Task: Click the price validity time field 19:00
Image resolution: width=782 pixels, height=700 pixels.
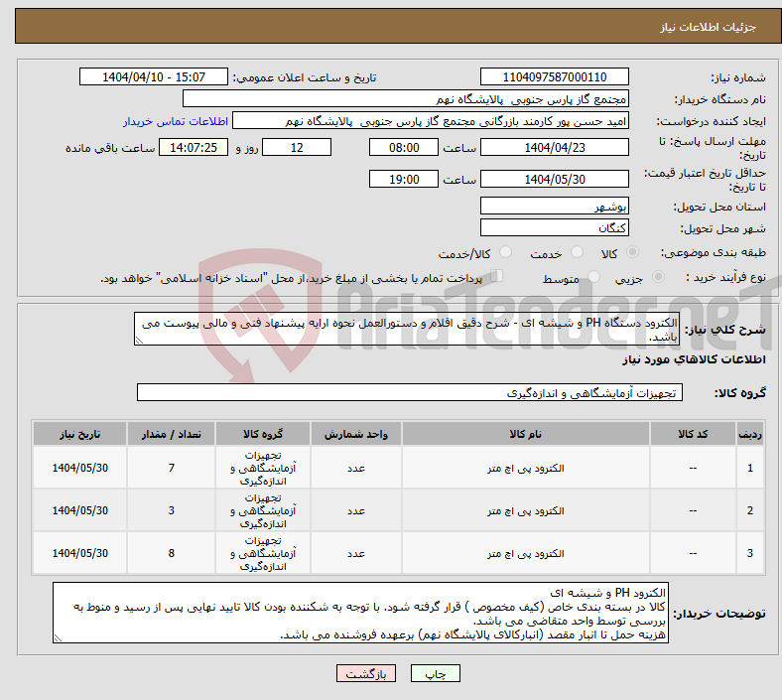Action: pos(404,179)
